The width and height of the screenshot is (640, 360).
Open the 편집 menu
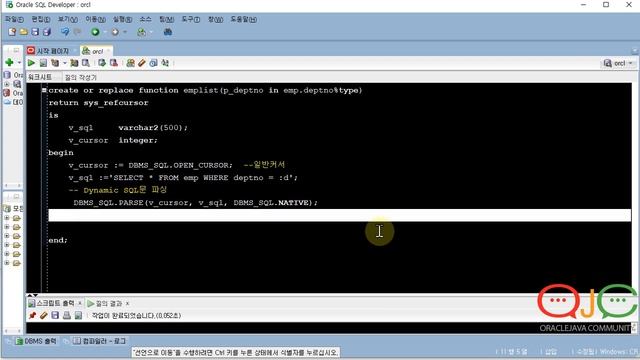41,19
